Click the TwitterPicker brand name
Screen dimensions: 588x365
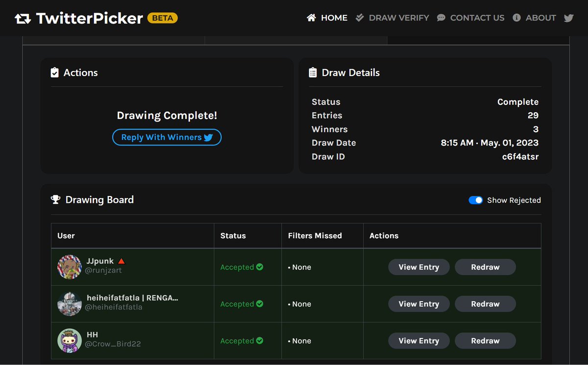(90, 19)
